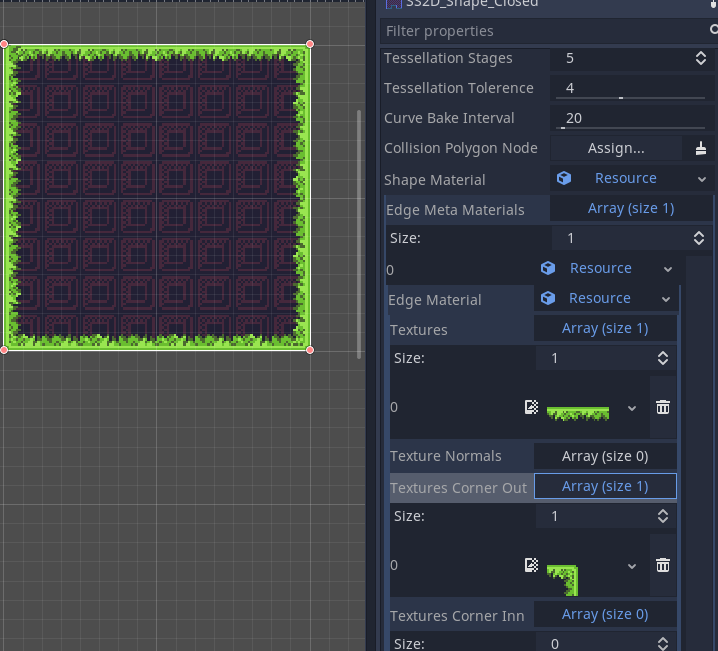Click the Edge Material resource cube icon
The height and width of the screenshot is (651, 718).
[548, 298]
